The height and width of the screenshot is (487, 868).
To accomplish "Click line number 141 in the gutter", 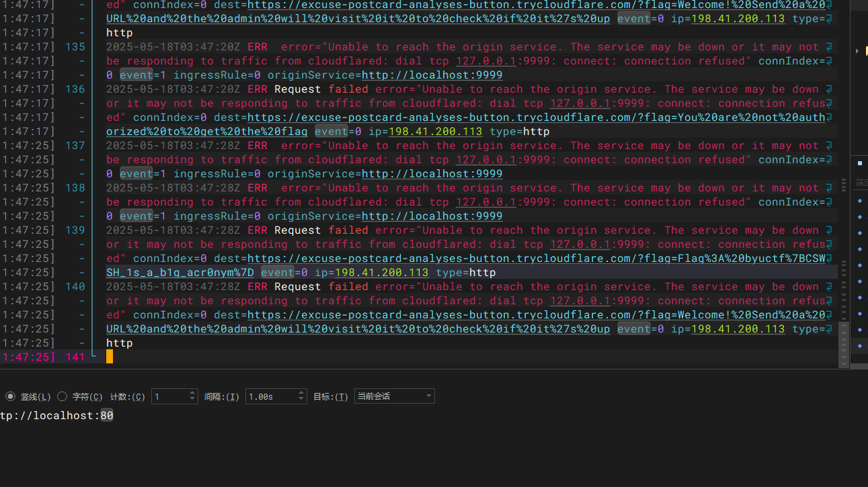I will (75, 357).
